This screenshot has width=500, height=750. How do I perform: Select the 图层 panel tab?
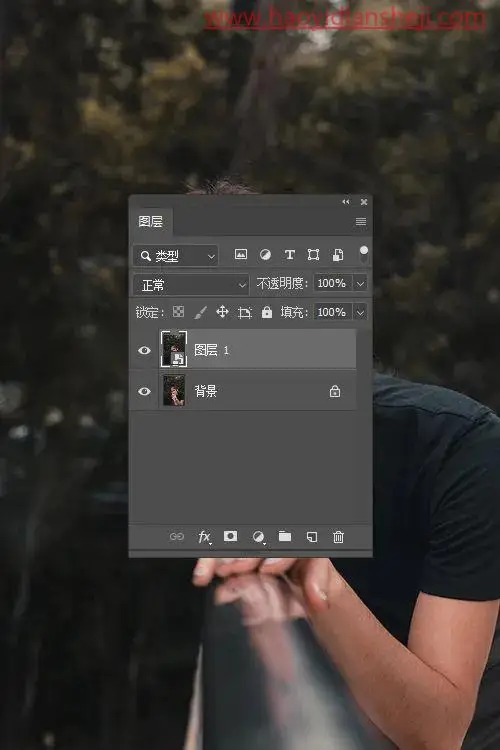click(151, 221)
